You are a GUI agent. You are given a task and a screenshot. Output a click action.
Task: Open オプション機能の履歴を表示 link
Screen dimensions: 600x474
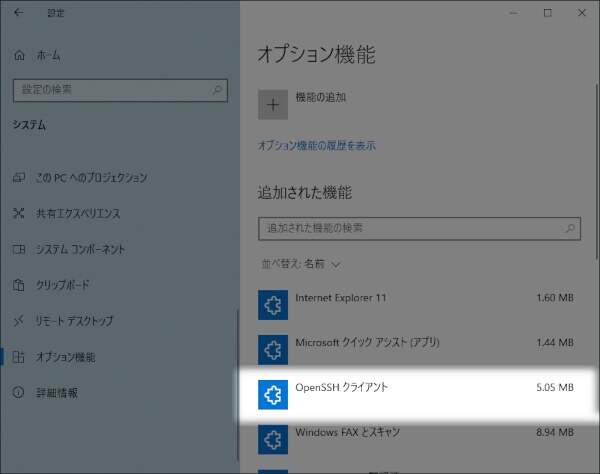click(317, 145)
